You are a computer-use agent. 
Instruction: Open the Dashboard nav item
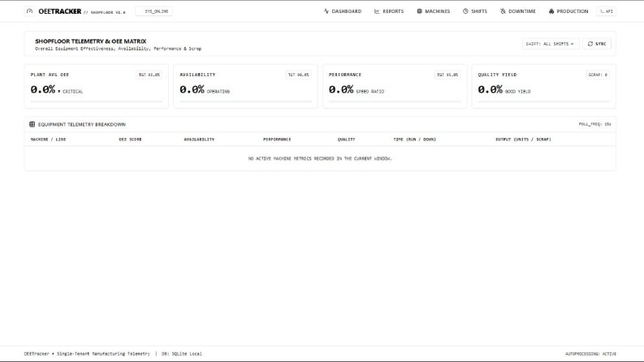click(x=343, y=11)
